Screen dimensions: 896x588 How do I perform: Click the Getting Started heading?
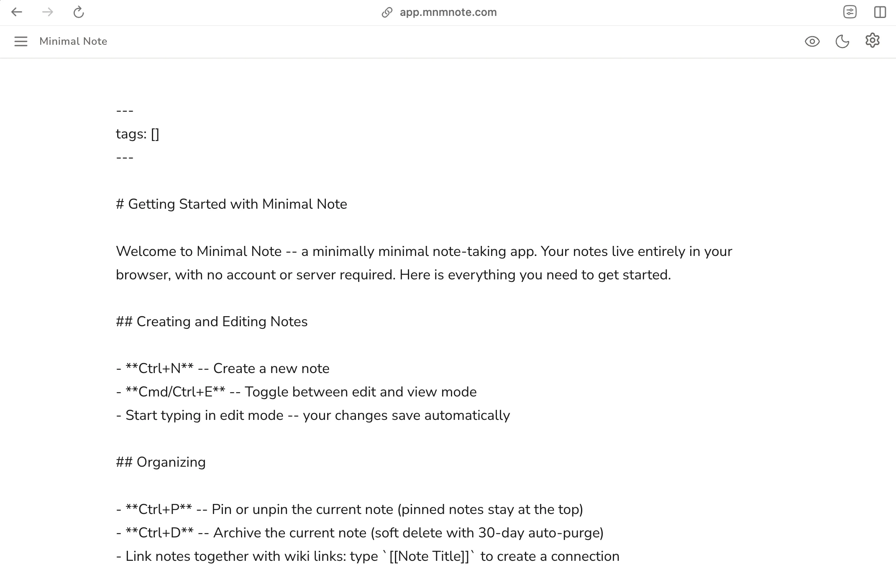click(x=231, y=204)
